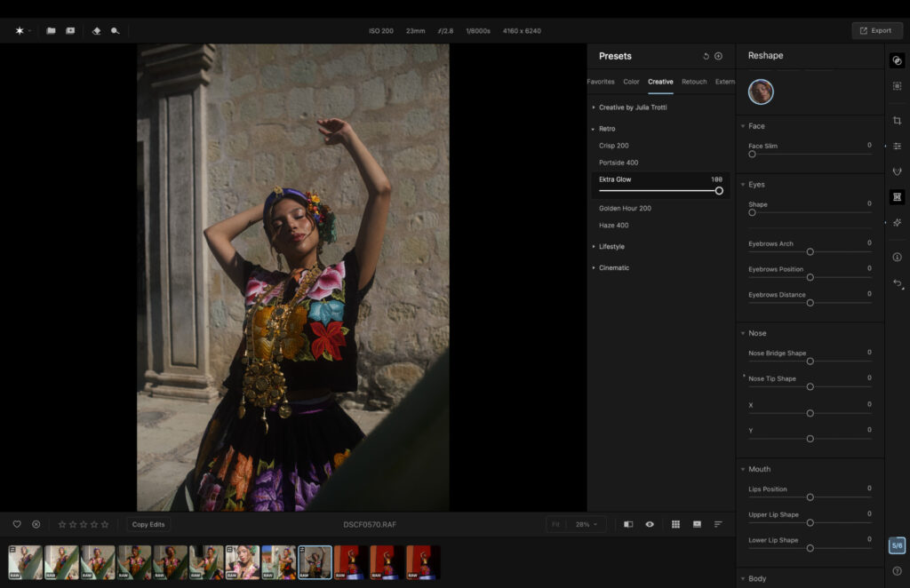Click the Ektra Glow amount slider handle
Screen dimensions: 910x588
point(719,190)
